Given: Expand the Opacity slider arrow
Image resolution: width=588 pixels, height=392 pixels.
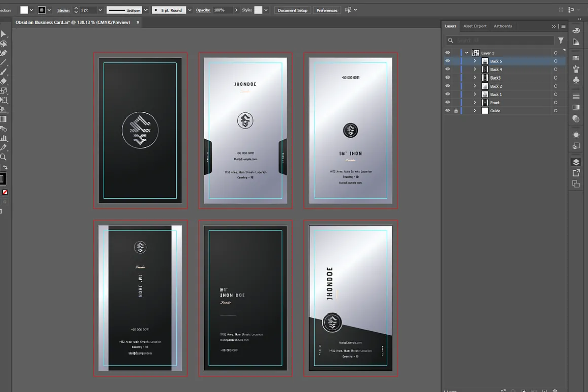Looking at the screenshot, I should tap(236, 10).
